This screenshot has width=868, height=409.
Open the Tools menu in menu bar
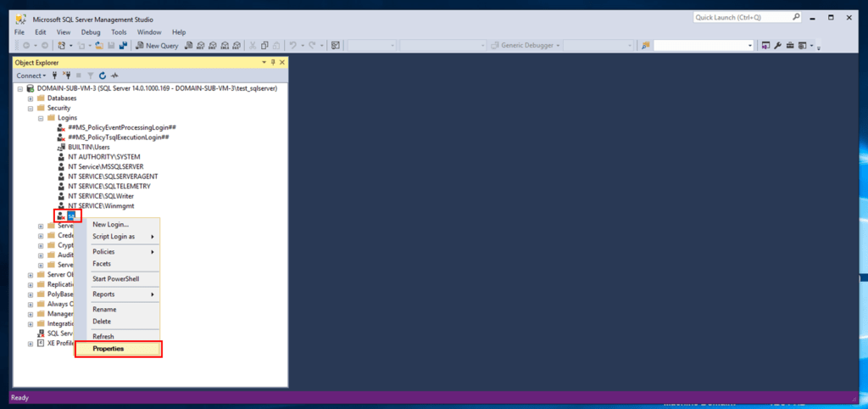[x=119, y=32]
